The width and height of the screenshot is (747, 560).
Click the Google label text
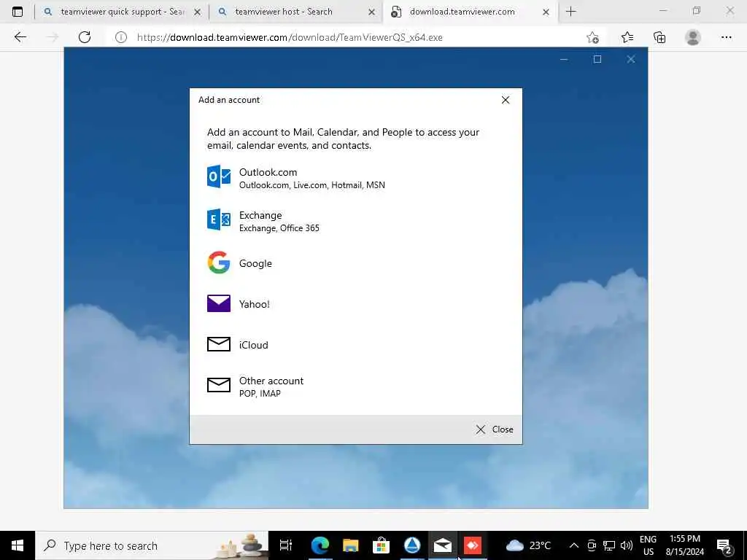click(255, 263)
